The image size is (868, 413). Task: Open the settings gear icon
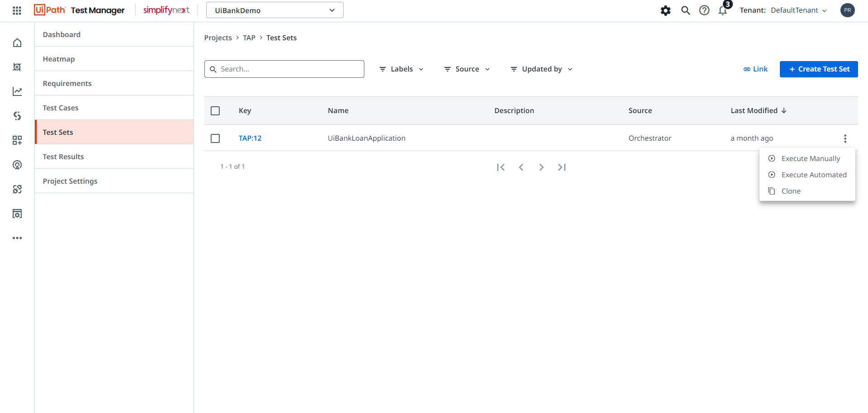[x=665, y=10]
